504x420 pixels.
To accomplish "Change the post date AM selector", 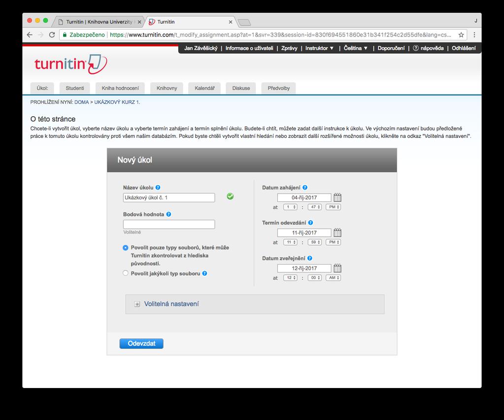I will pos(334,278).
